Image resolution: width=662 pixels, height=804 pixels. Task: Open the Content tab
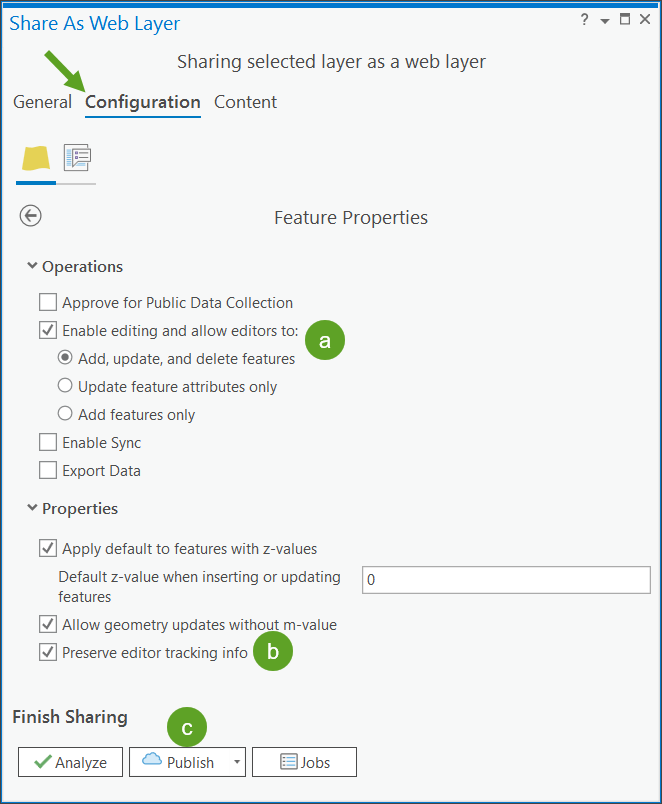coord(245,102)
